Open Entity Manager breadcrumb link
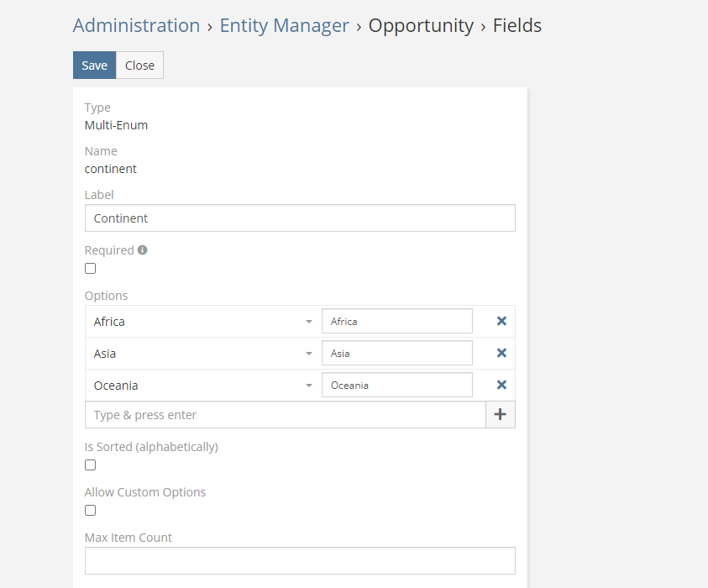Screen dimensions: 708x588 tap(284, 25)
